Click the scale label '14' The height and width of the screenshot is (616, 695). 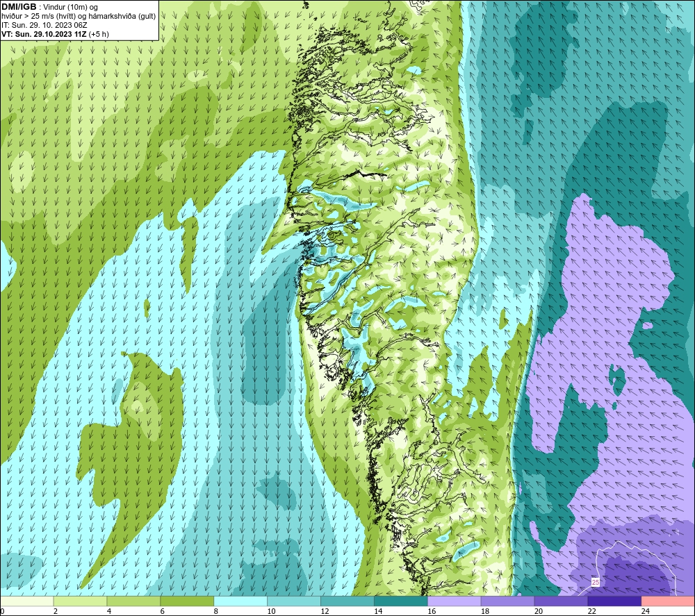tap(378, 611)
